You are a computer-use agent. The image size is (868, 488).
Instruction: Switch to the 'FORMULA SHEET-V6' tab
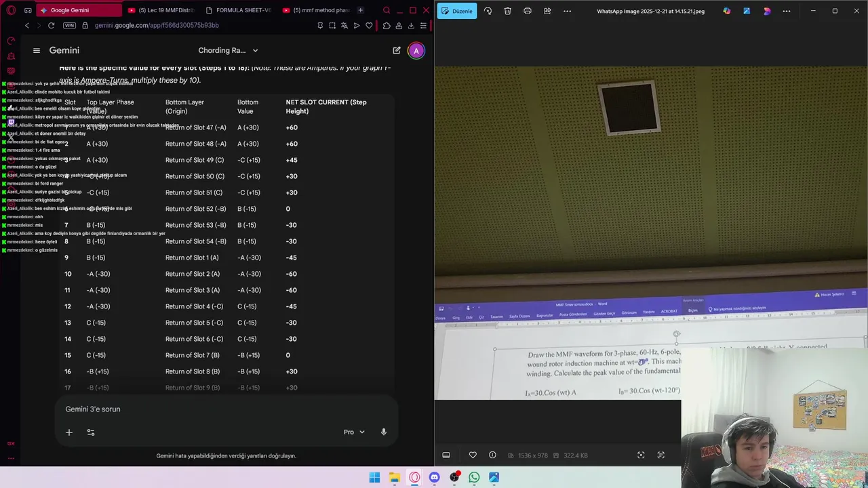click(239, 10)
